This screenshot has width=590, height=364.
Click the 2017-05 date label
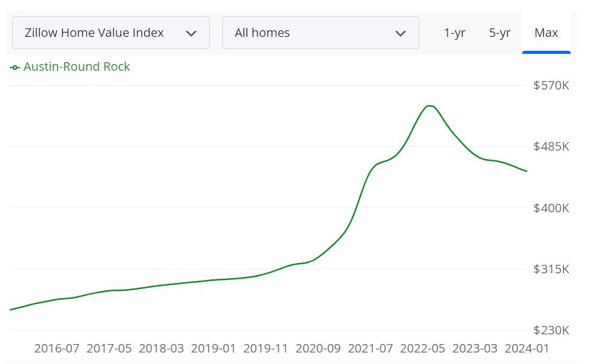pos(109,349)
